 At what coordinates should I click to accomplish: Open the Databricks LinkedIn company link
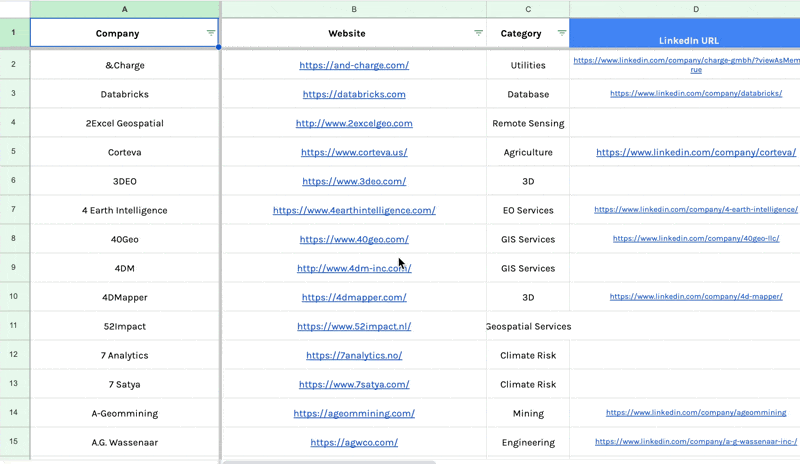696,93
